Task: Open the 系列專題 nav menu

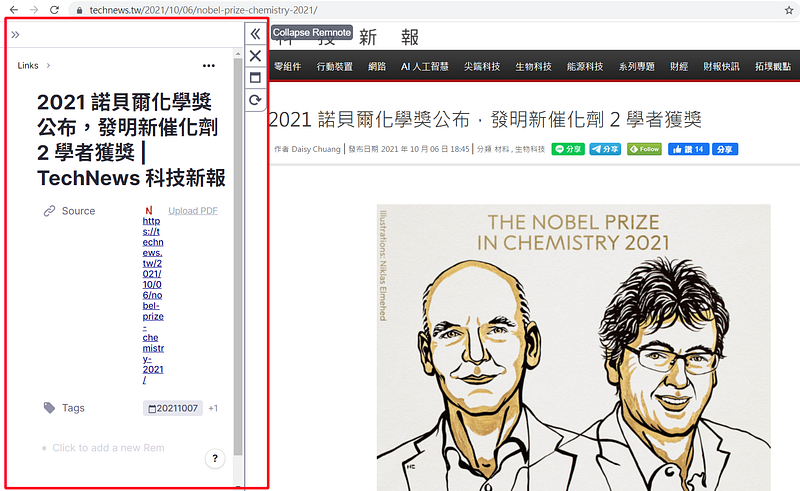Action: tap(637, 66)
